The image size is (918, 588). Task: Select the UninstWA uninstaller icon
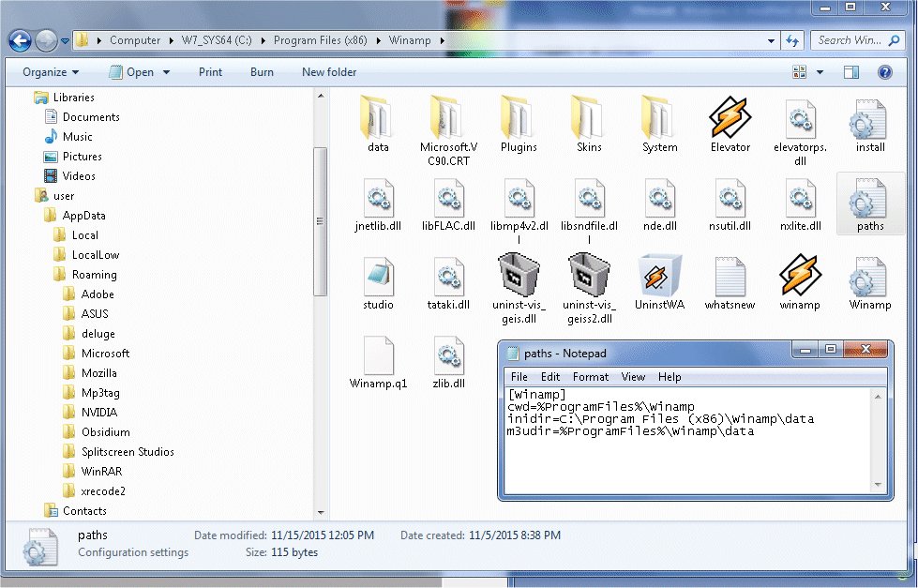(x=660, y=276)
